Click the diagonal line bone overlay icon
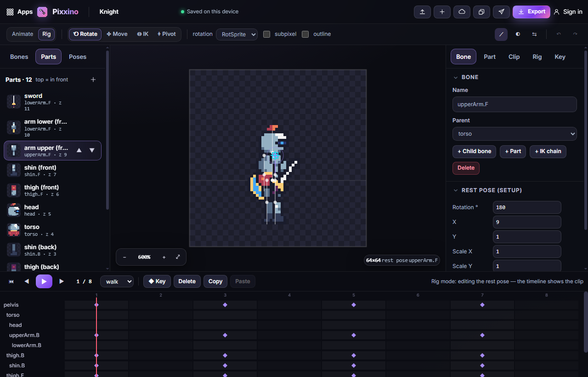The height and width of the screenshot is (377, 588). tap(501, 34)
